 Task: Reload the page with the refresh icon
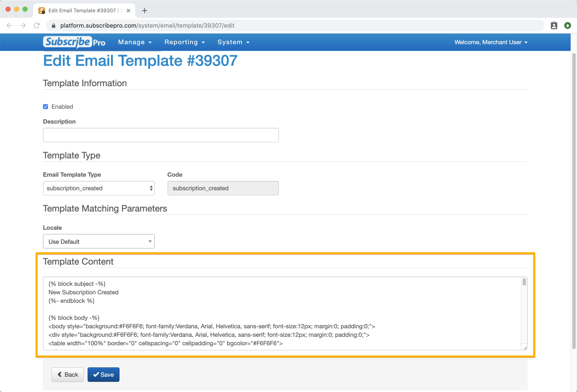click(37, 25)
